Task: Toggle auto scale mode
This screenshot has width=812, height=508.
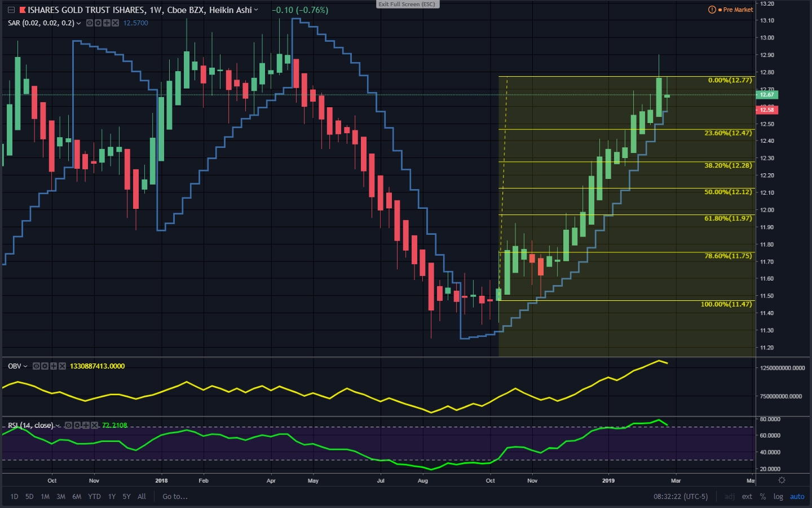Action: [x=797, y=497]
